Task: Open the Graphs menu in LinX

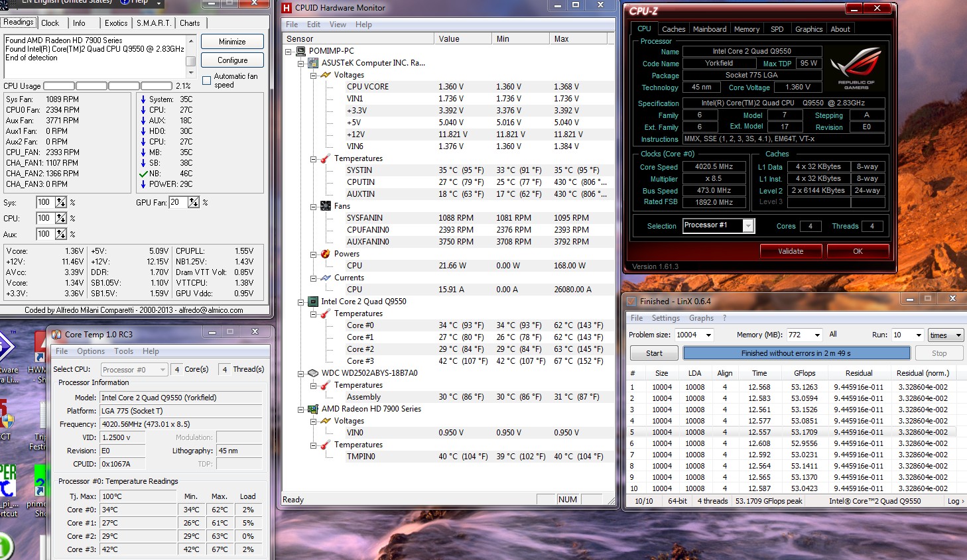Action: 701,318
